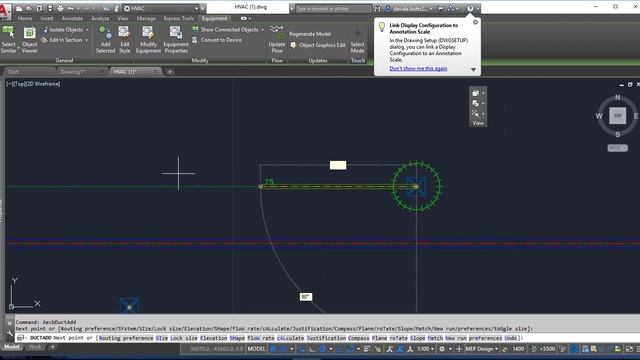The height and width of the screenshot is (360, 640).
Task: Switch to the Annotate ribbon tab
Action: click(72, 18)
